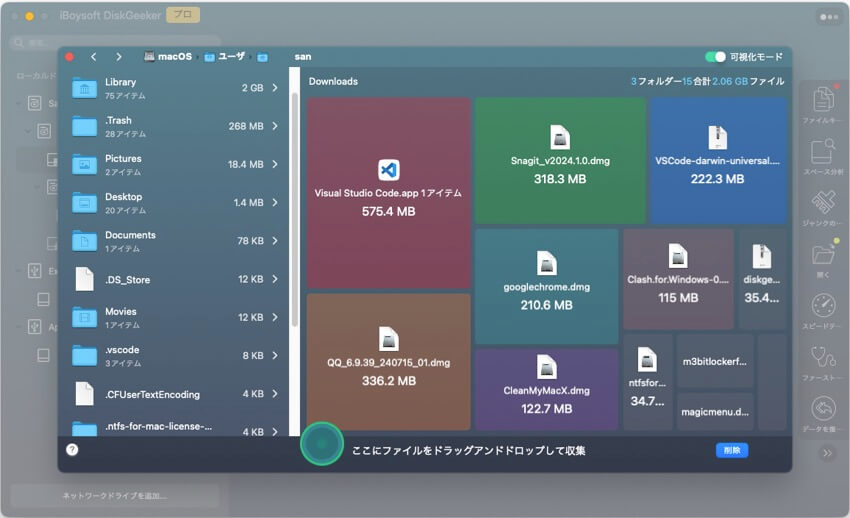850x518 pixels.
Task: Click the Library folder icon
Action: click(x=85, y=88)
